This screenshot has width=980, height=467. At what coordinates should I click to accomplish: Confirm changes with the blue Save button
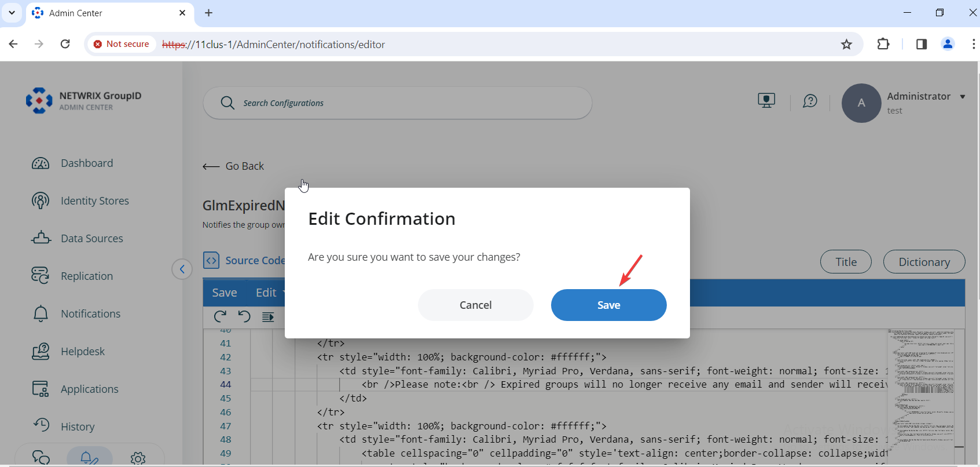(x=608, y=305)
